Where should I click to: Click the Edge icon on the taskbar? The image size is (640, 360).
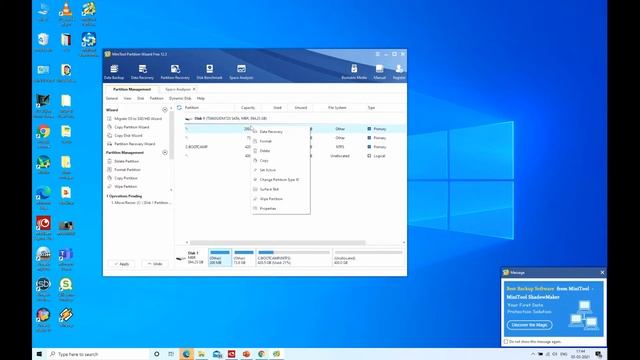(186, 354)
